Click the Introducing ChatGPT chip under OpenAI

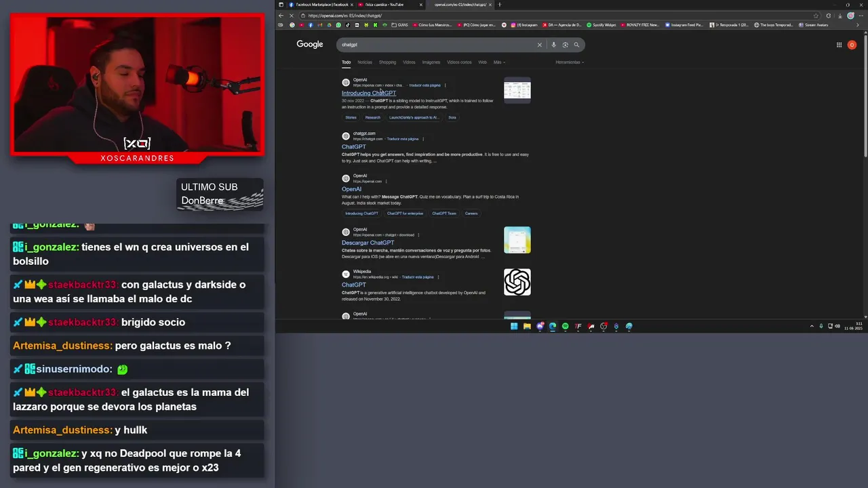[361, 213]
